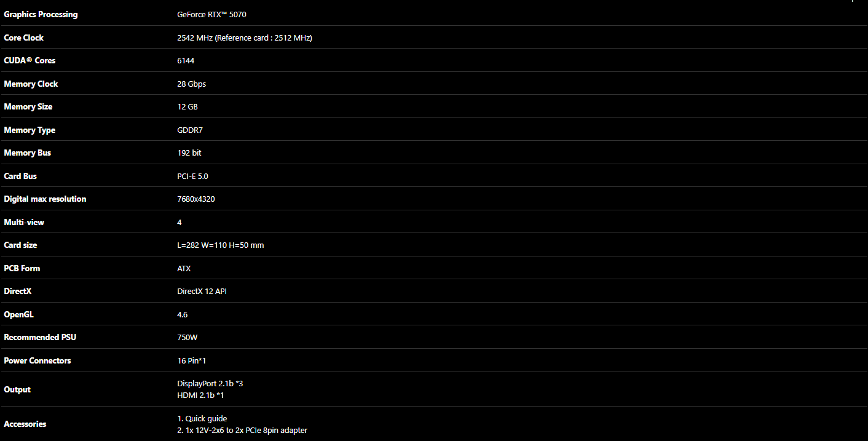This screenshot has width=868, height=441.
Task: Click the 16 Pin*1 power connector value
Action: (192, 360)
